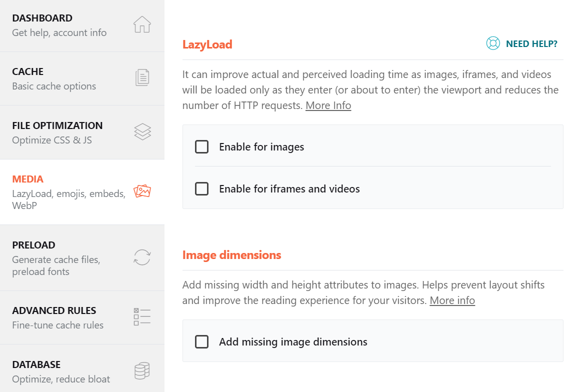This screenshot has width=579, height=392.
Task: Click the Dashboard house icon
Action: [142, 24]
